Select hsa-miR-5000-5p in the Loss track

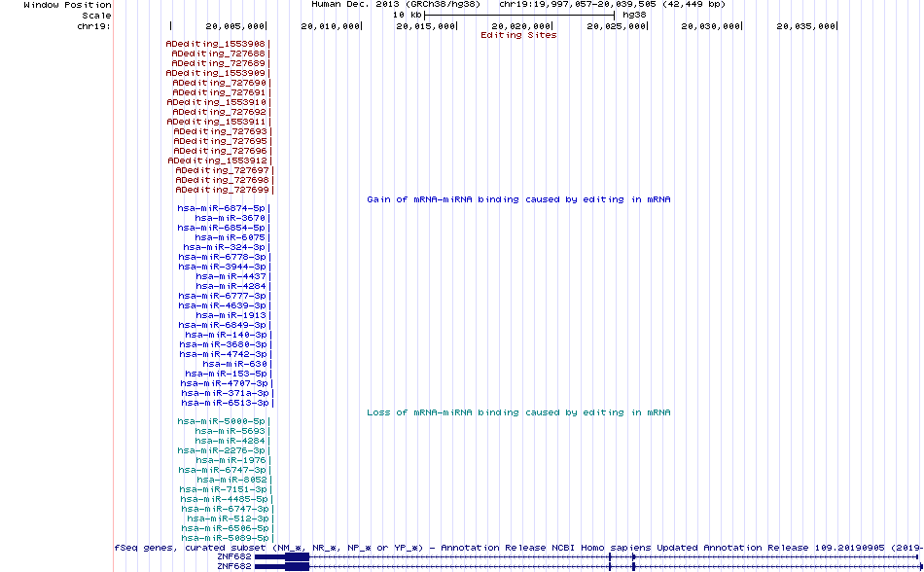click(221, 421)
